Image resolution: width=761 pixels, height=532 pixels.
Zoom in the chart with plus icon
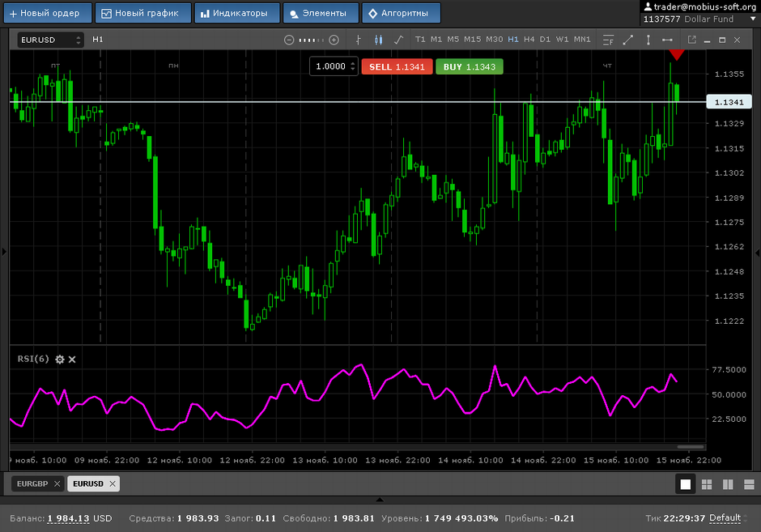click(x=334, y=40)
